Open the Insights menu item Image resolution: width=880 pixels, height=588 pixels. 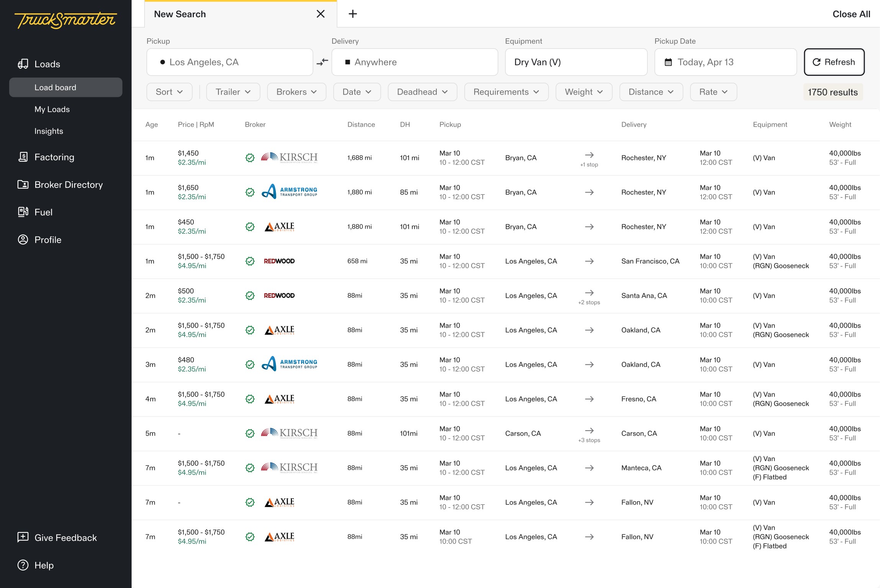tap(49, 131)
